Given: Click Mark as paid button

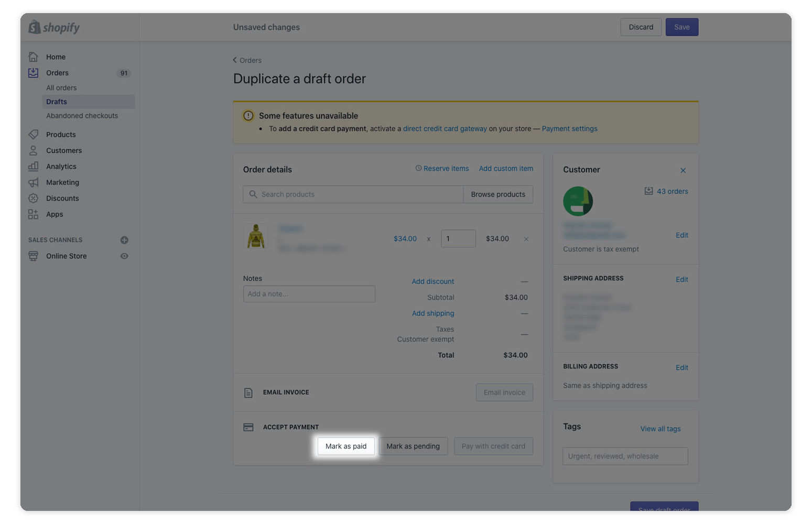Looking at the screenshot, I should tap(345, 446).
